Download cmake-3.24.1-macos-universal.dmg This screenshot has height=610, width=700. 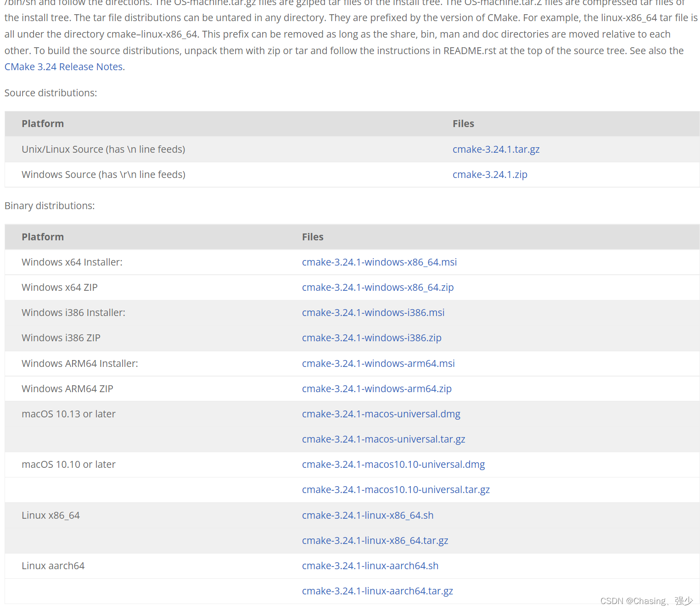click(x=381, y=414)
